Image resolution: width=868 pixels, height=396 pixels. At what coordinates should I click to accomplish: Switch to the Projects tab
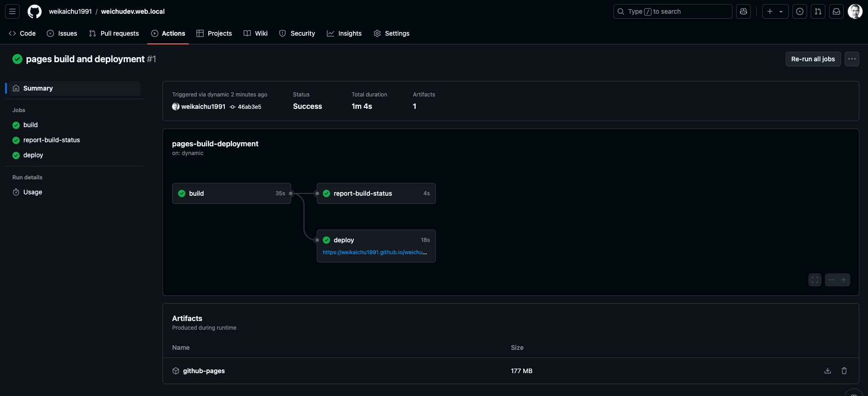click(214, 33)
